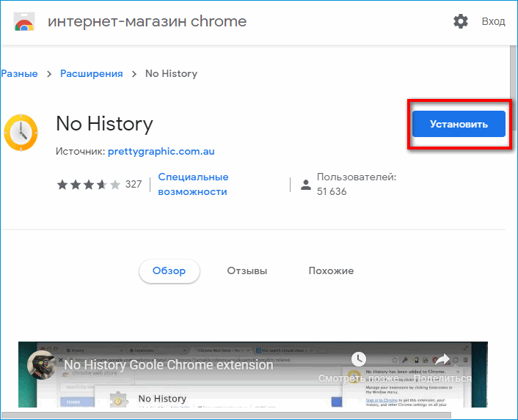Click the интернет-магазин chrome header title

pos(147,22)
